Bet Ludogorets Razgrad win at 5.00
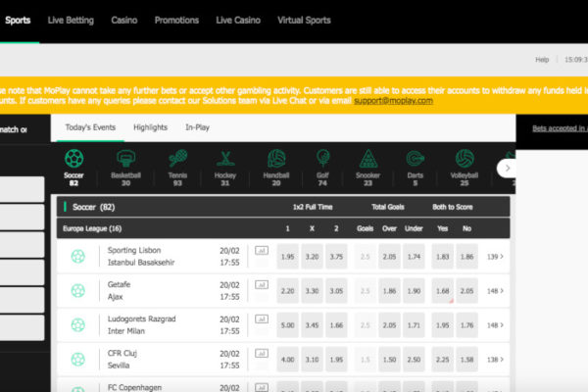Screen dimensions: 588x392 pyautogui.click(x=287, y=325)
